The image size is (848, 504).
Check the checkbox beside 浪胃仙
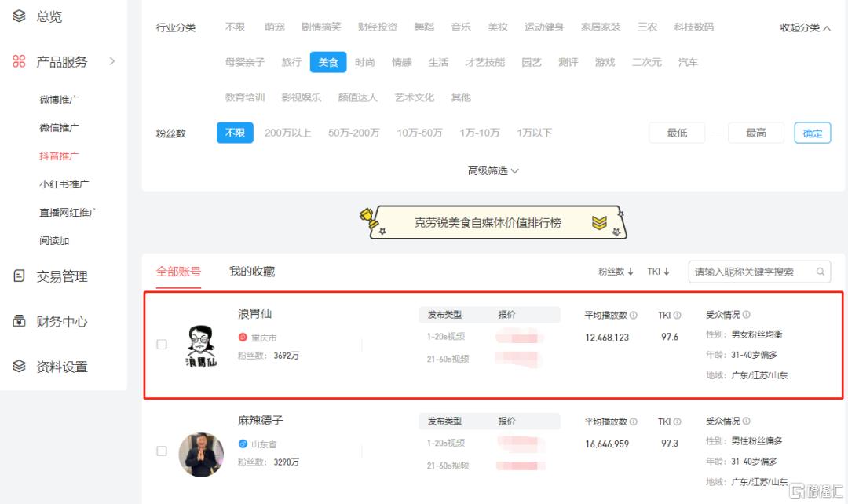(x=161, y=344)
